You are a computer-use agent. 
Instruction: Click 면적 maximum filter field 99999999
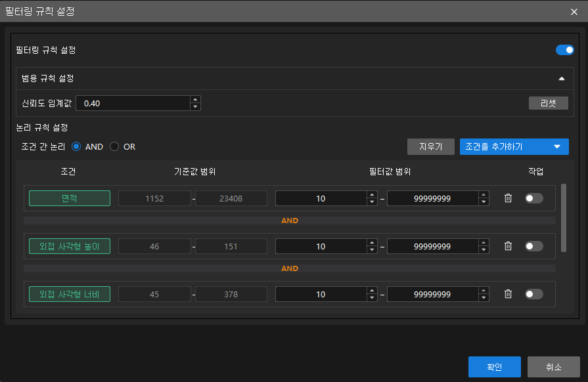[x=433, y=198]
